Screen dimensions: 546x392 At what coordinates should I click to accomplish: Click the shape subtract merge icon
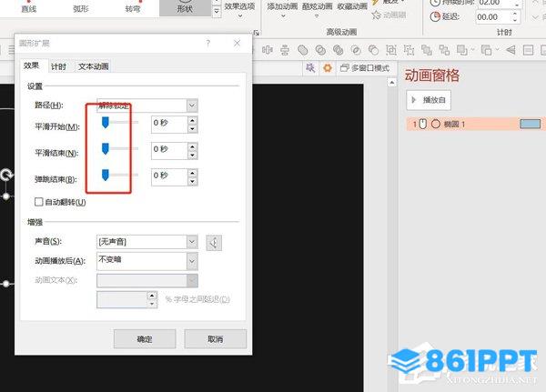[x=374, y=50]
